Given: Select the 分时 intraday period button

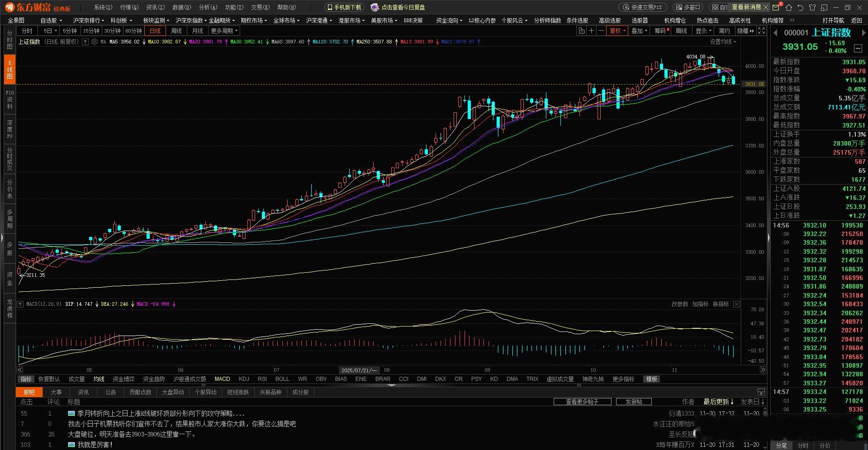Looking at the screenshot, I should (27, 31).
